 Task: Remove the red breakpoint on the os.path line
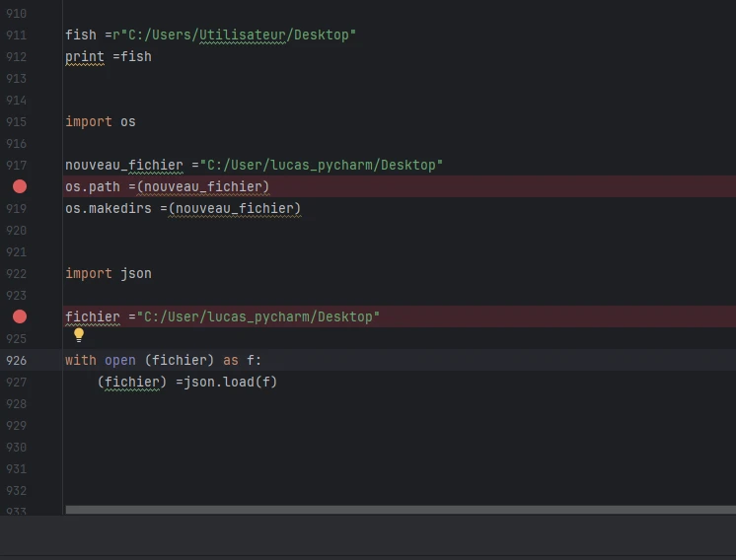(x=20, y=186)
